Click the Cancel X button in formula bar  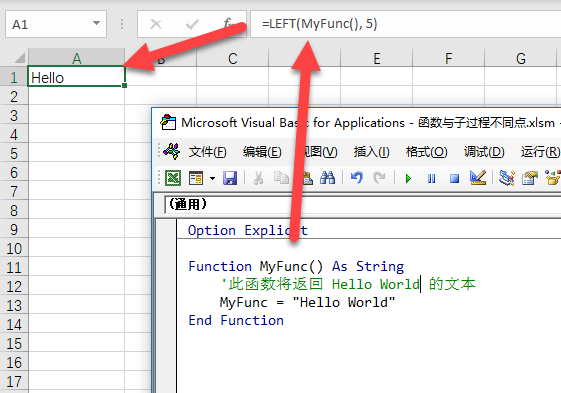click(x=156, y=24)
